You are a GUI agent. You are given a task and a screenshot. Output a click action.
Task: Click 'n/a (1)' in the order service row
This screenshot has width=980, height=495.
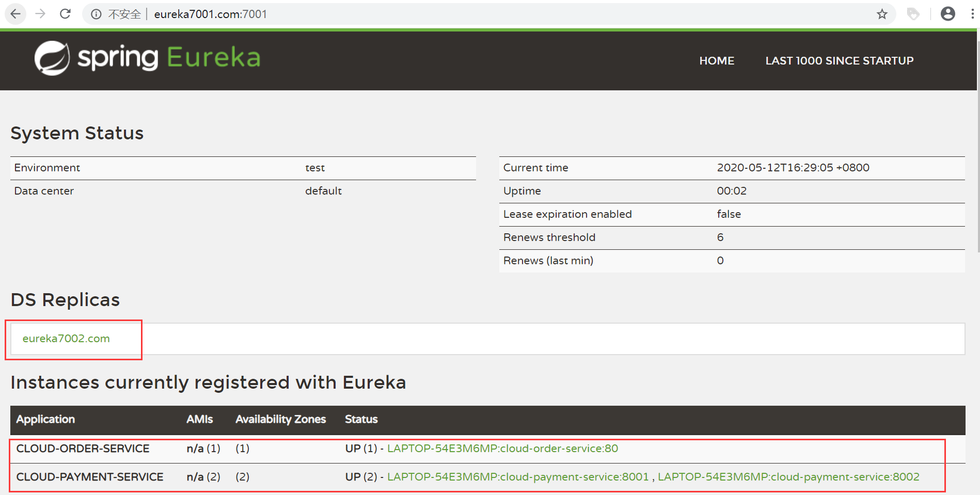point(203,449)
